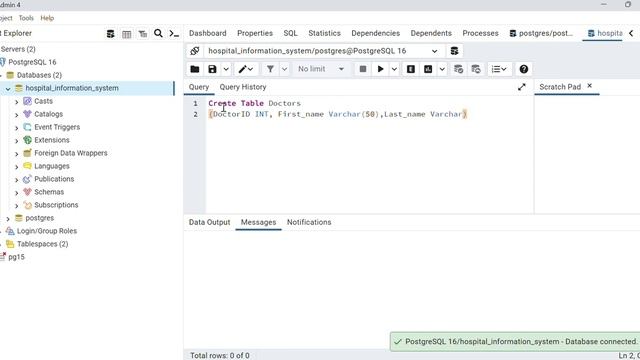
Task: Open the Macros list icon
Action: click(x=499, y=69)
